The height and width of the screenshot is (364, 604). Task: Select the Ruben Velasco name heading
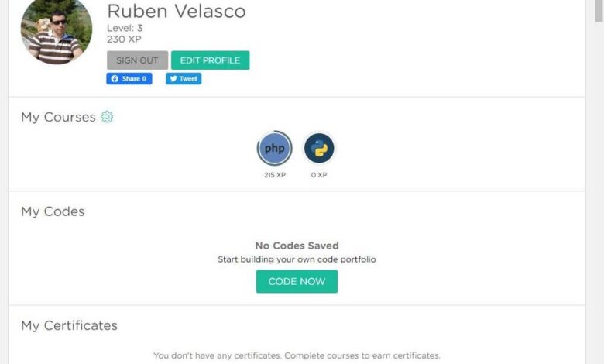coord(176,12)
